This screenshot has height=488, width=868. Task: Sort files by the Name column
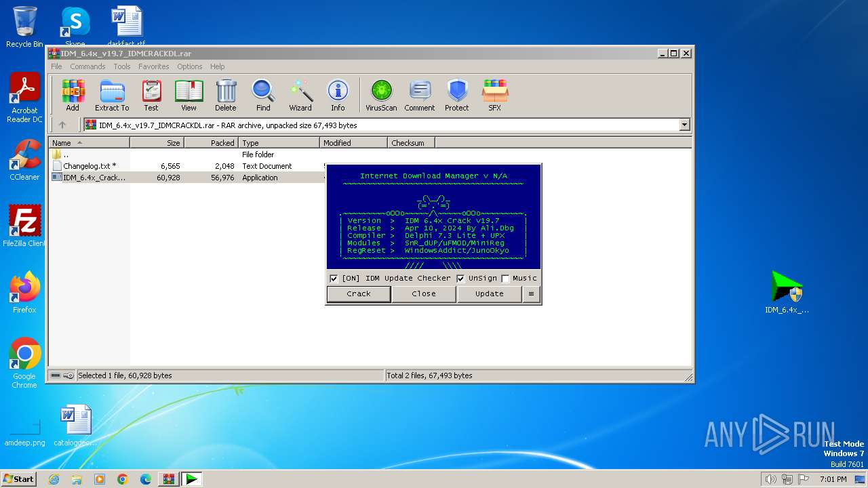pyautogui.click(x=89, y=143)
